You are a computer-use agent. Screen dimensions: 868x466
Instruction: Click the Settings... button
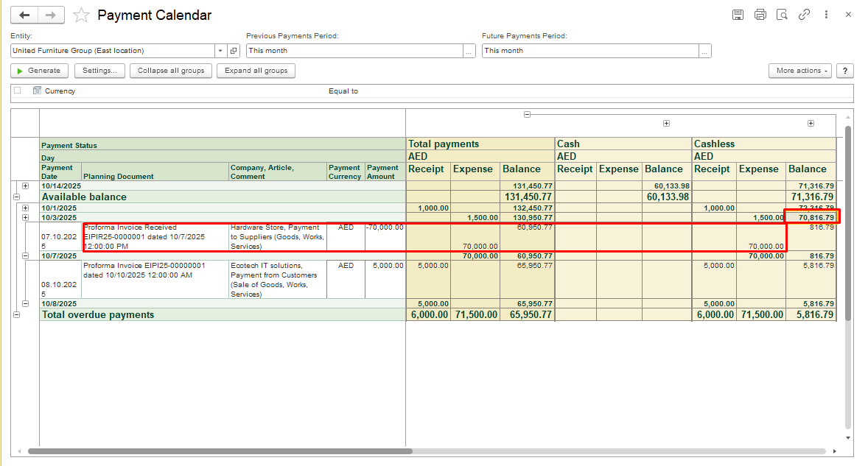click(x=99, y=71)
